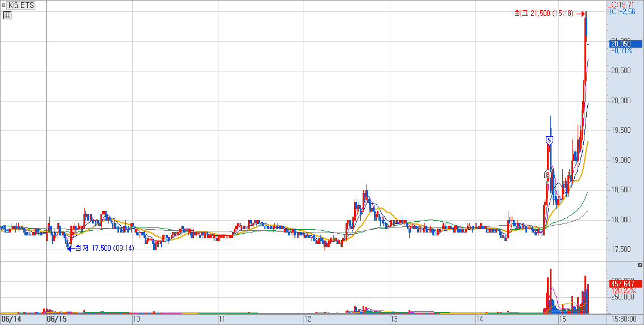644x325 pixels.
Task: Click the small gray square beside KG ETS
Action: point(4,5)
